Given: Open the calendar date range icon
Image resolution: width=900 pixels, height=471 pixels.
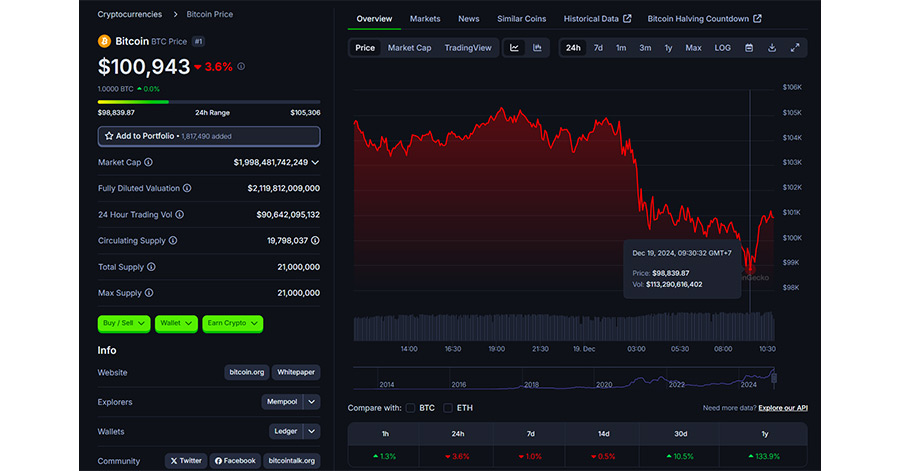Looking at the screenshot, I should (x=749, y=48).
